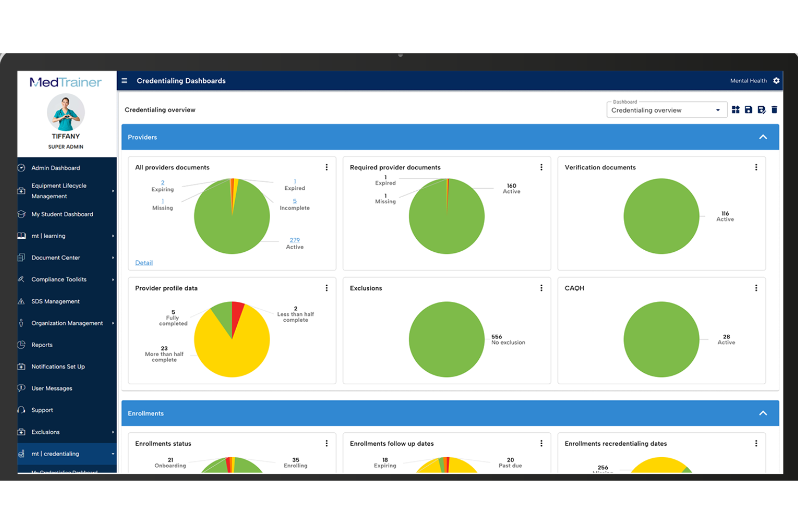The image size is (798, 532).
Task: Click the save dashboard icon
Action: (x=748, y=109)
